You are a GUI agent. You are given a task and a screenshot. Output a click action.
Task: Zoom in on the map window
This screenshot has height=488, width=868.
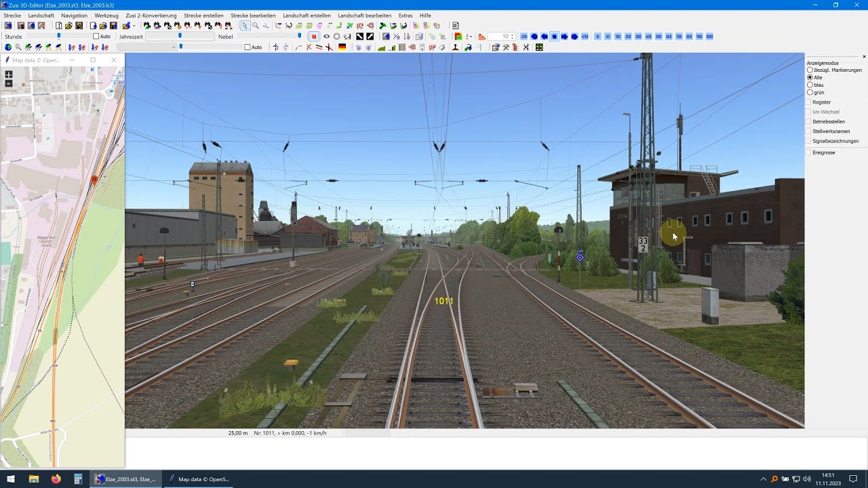pos(9,75)
